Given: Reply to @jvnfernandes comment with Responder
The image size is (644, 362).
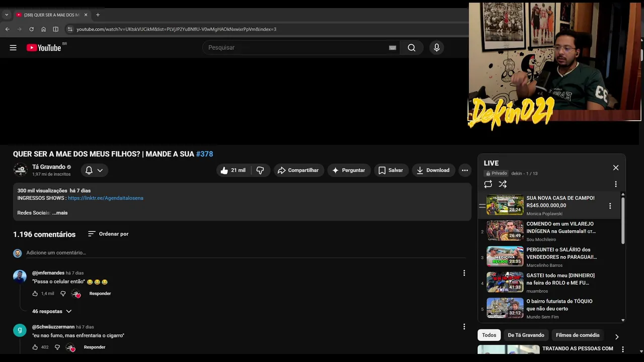Looking at the screenshot, I should click(x=100, y=294).
